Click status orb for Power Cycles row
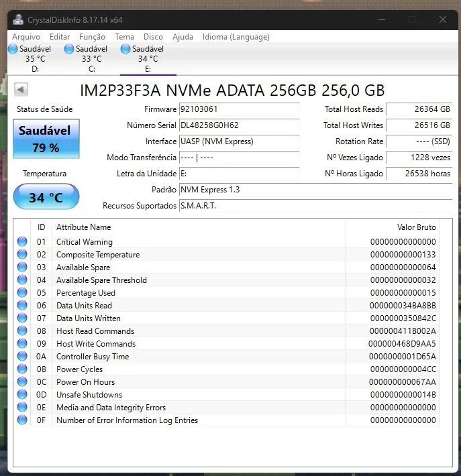 point(22,369)
